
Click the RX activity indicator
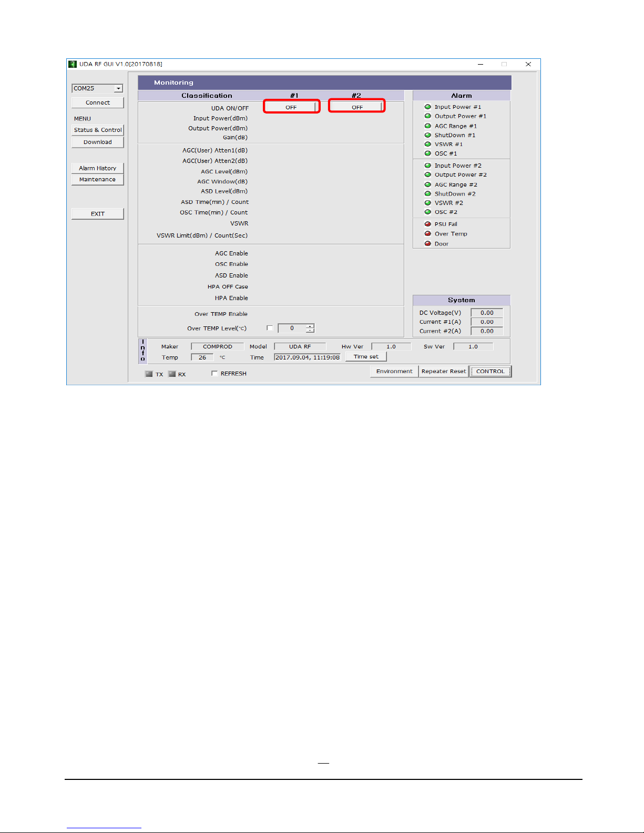[172, 374]
